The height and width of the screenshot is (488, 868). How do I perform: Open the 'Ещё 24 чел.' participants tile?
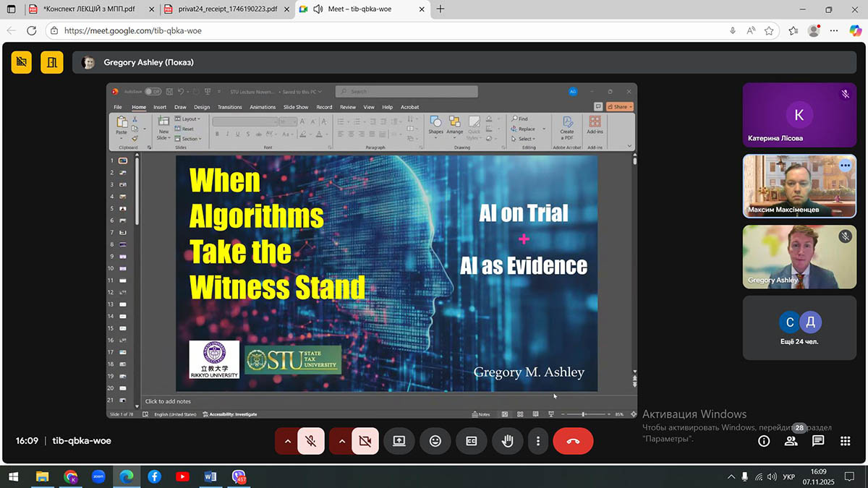[x=799, y=328]
